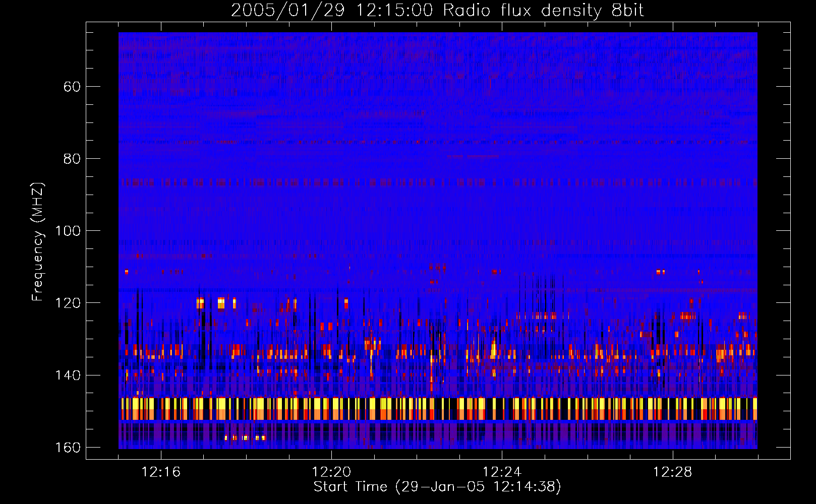Click the 12:16 time tick label
816x504 pixels.
161,472
